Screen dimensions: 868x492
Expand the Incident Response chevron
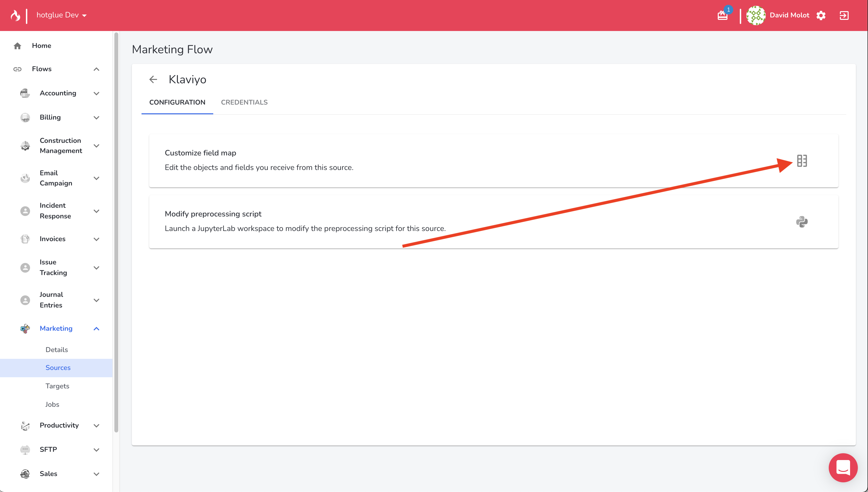96,211
